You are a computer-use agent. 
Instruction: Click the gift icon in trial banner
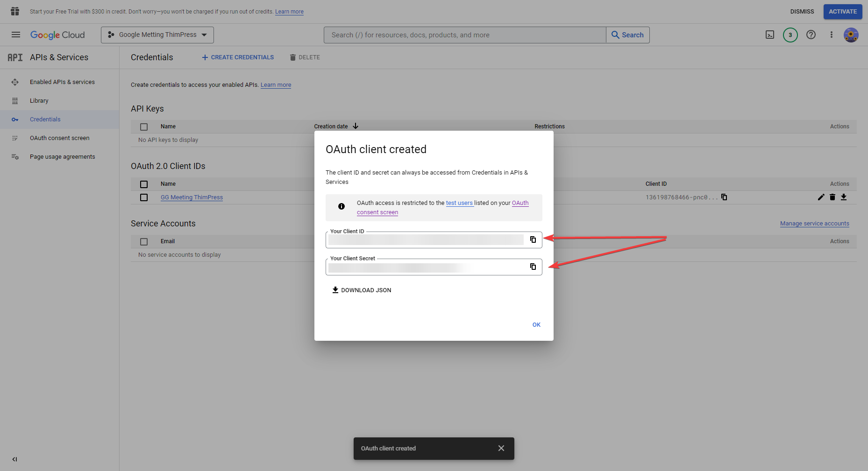pos(15,11)
